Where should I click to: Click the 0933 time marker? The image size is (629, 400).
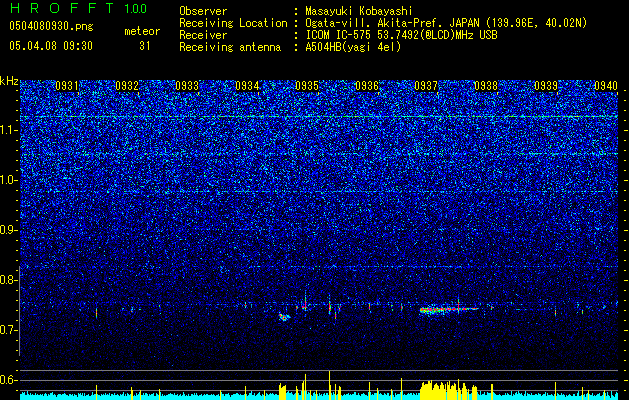point(187,86)
